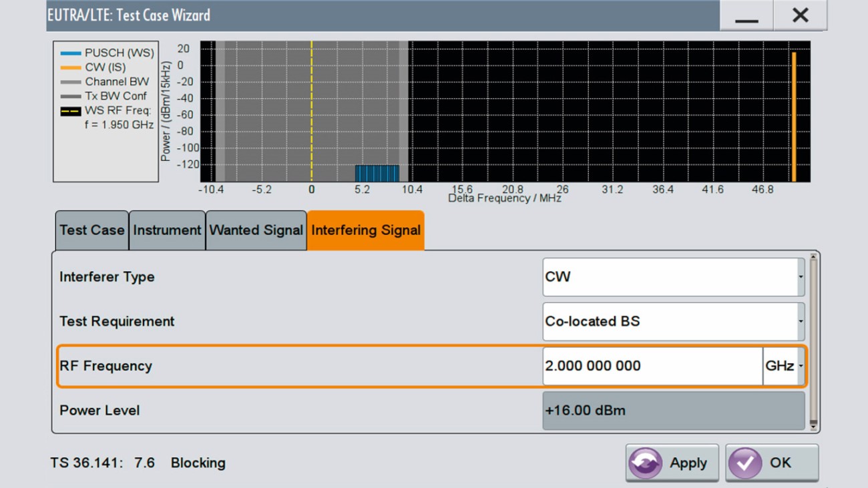Viewport: 868px width, 488px height.
Task: Activate the Interfering Signal tab
Action: [365, 230]
